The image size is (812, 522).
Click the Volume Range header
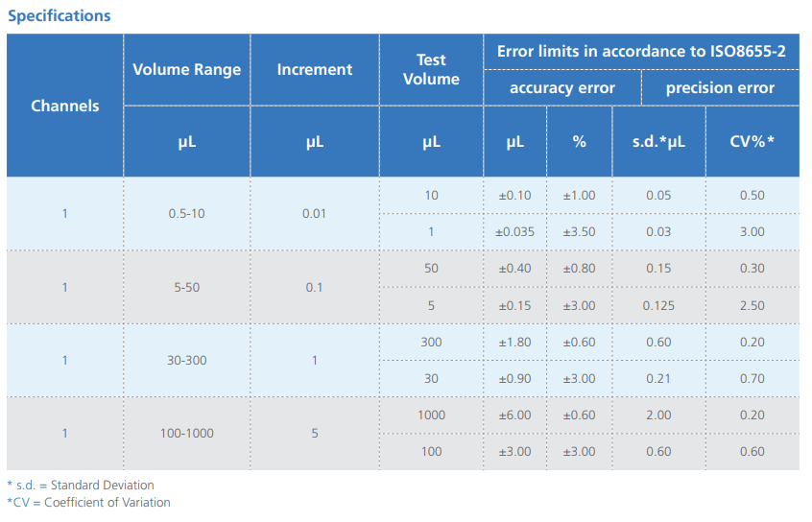click(186, 69)
